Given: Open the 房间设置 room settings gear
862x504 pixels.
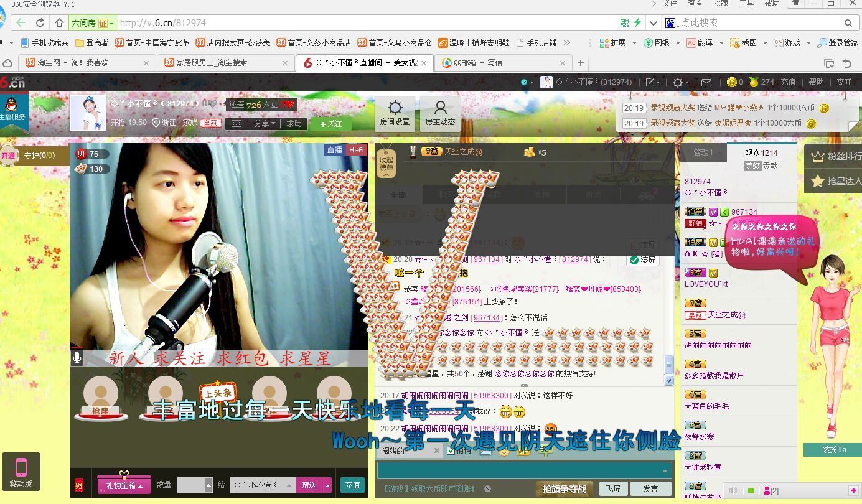Looking at the screenshot, I should pyautogui.click(x=395, y=113).
